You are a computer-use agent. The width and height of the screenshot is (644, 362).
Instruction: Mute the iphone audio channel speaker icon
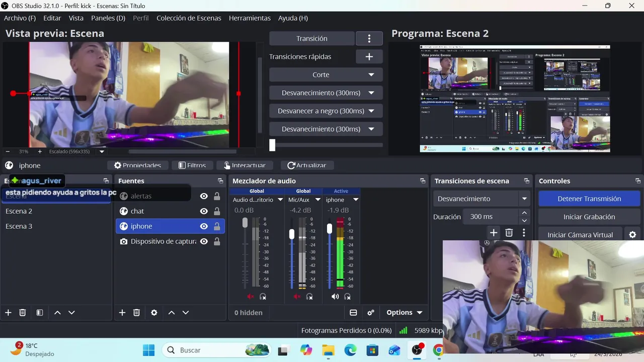point(335,297)
